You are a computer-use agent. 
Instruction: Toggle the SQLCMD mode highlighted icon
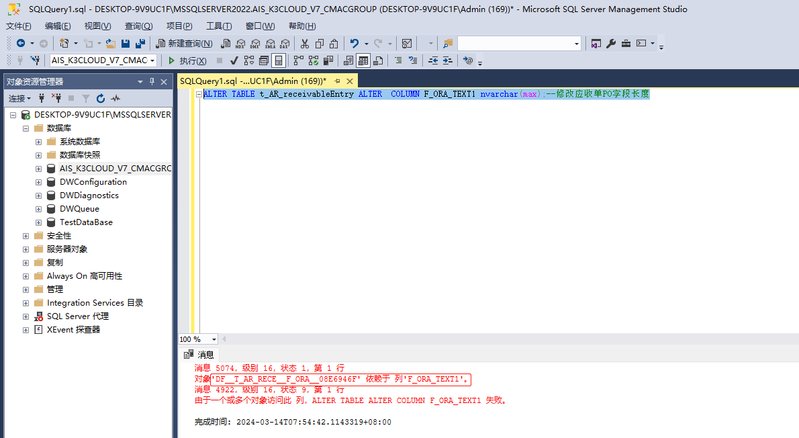278,61
